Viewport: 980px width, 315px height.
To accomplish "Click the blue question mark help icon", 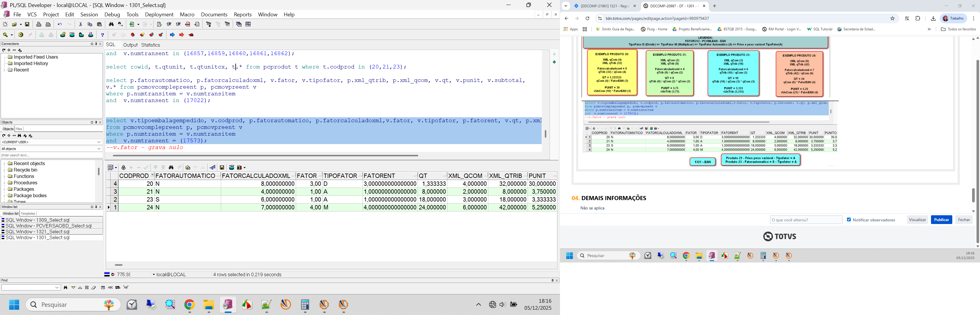I will click(102, 35).
